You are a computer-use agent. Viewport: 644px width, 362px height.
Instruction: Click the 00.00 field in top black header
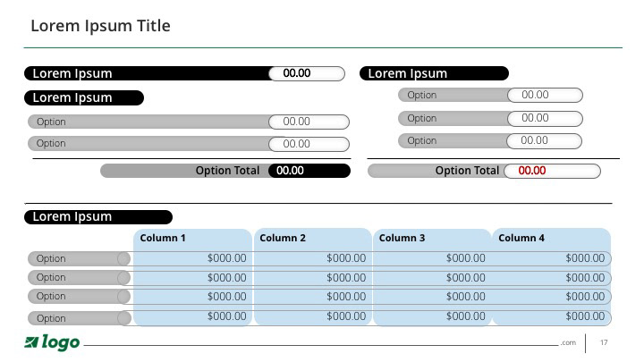click(x=307, y=73)
